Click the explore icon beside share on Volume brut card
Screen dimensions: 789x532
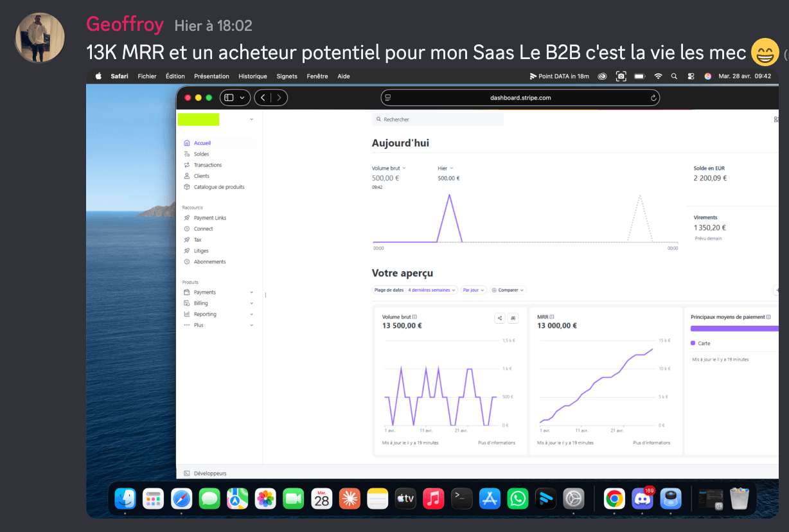513,318
